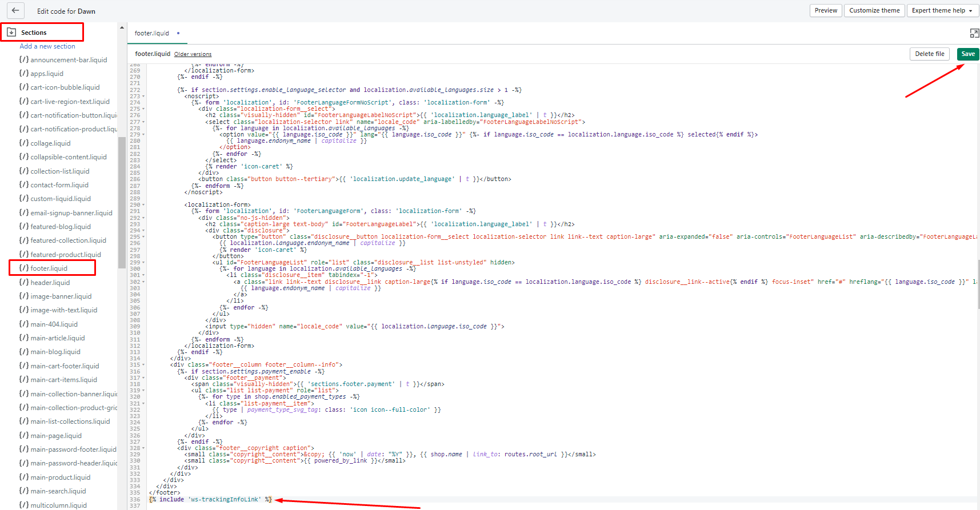
Task: Click the collage.liquid file icon
Action: [23, 143]
